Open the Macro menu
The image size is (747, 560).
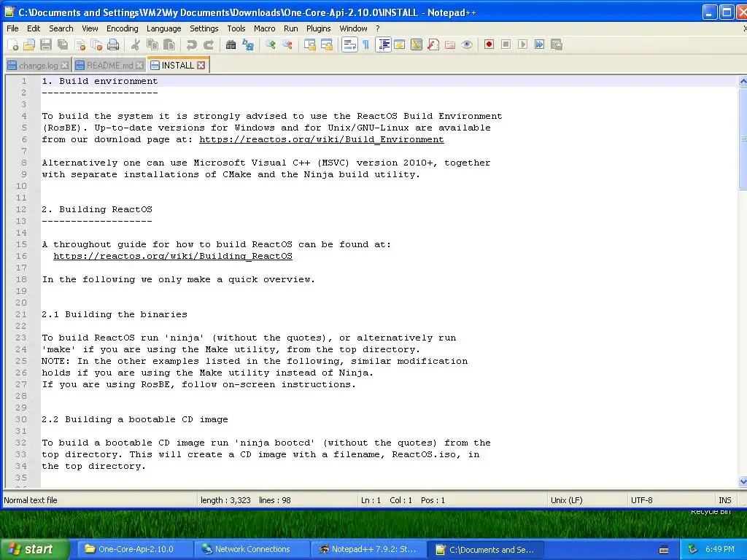264,28
